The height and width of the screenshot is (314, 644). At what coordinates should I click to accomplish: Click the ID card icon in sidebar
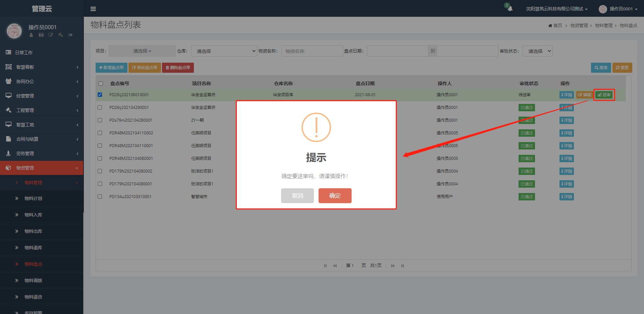pos(41,35)
